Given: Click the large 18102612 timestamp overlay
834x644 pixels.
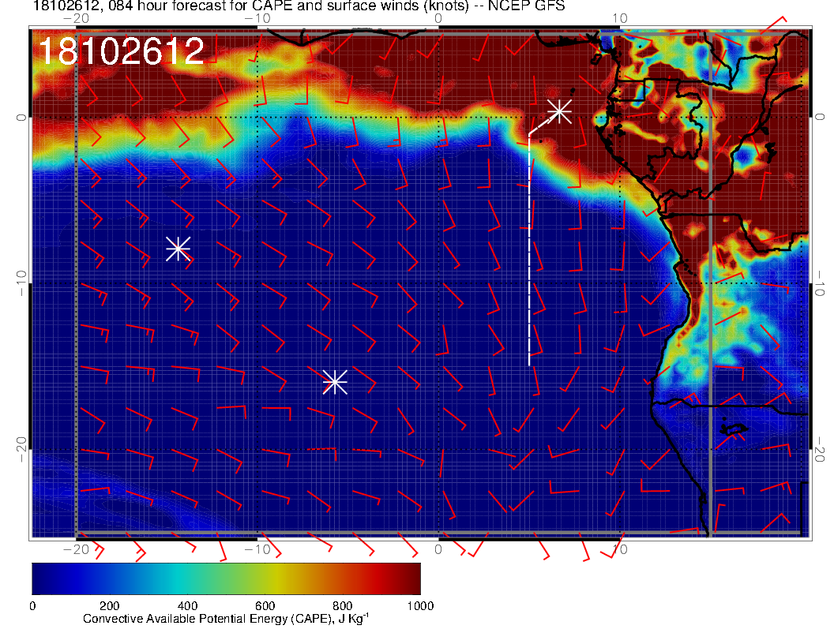Looking at the screenshot, I should [121, 52].
